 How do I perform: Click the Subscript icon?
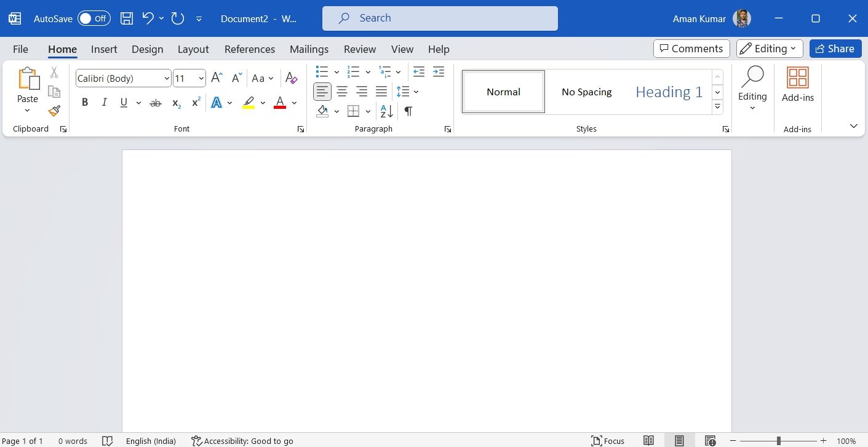175,103
